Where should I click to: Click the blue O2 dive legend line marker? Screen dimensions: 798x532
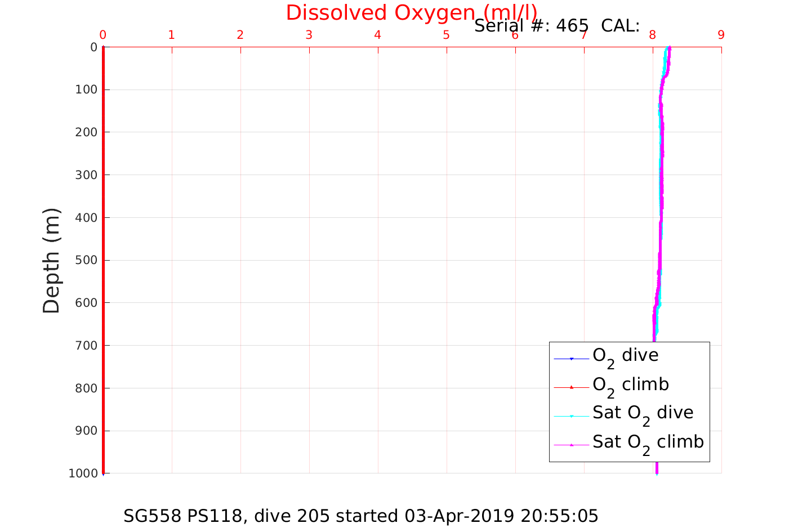pyautogui.click(x=571, y=359)
